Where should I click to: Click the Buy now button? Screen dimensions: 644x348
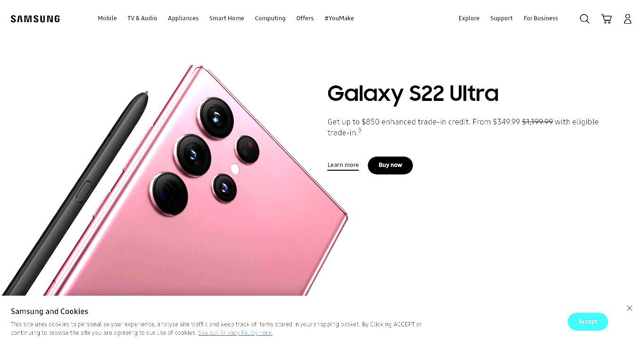390,166
